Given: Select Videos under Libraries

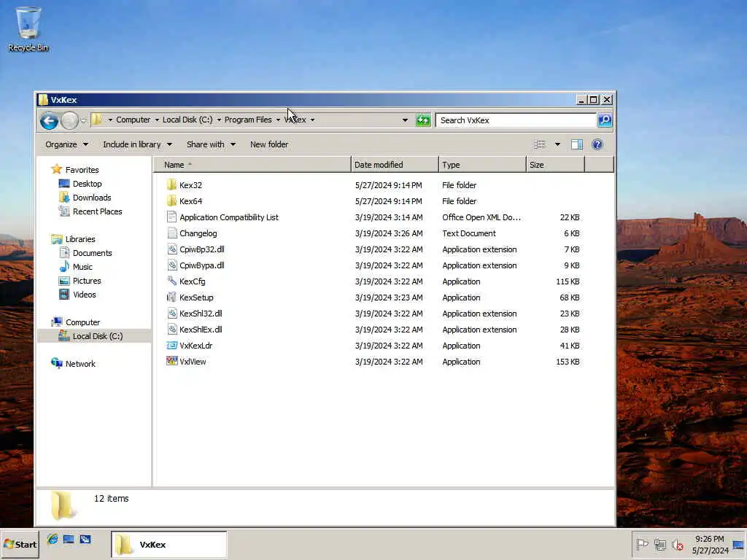Looking at the screenshot, I should (77, 295).
